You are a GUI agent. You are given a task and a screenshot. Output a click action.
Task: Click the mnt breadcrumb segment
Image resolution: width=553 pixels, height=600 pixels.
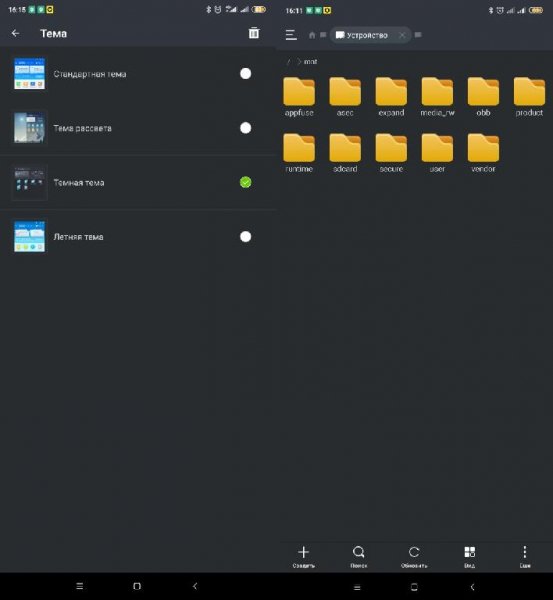coord(310,62)
